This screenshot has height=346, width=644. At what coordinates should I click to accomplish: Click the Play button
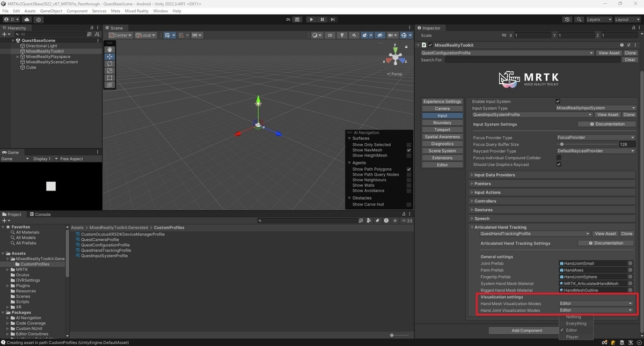pos(311,19)
